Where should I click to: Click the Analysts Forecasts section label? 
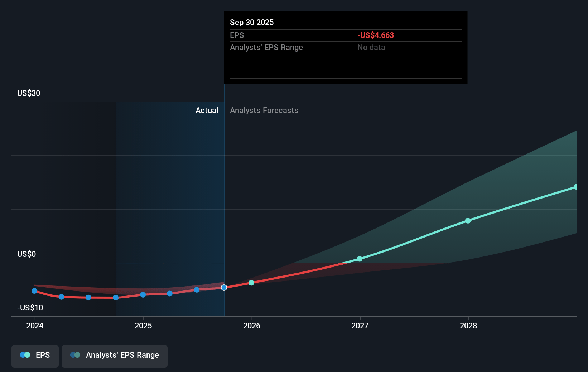(x=264, y=111)
